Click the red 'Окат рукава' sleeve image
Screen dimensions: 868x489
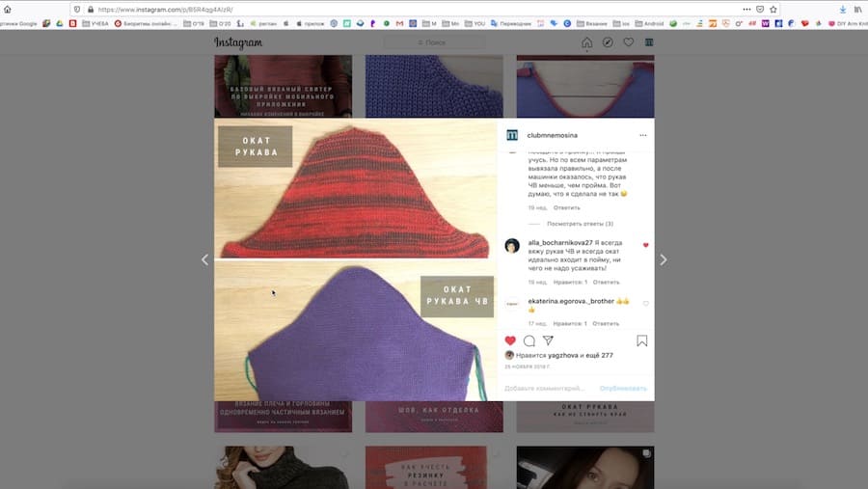[355, 188]
